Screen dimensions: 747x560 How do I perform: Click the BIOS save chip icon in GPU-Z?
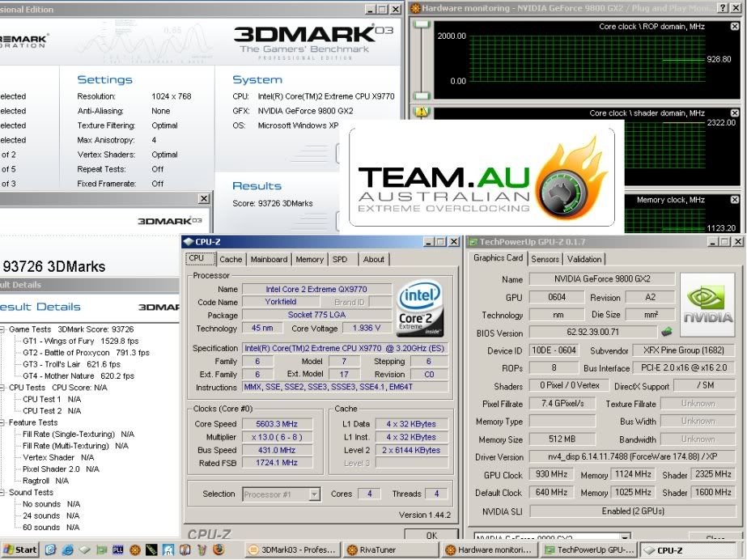coord(667,332)
